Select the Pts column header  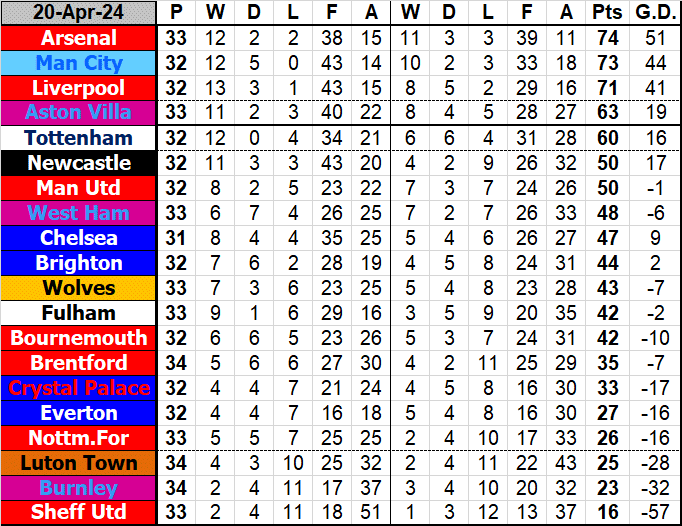[605, 13]
